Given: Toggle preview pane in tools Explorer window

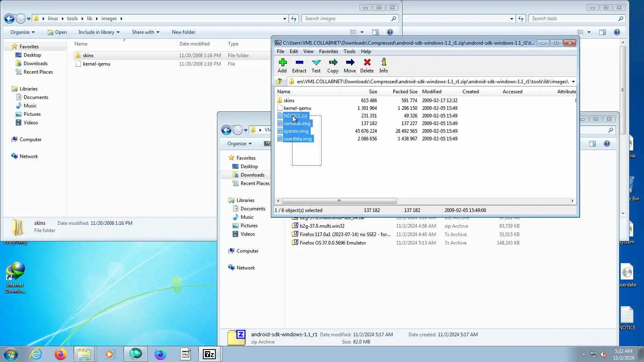Looking at the screenshot, I should [602, 32].
